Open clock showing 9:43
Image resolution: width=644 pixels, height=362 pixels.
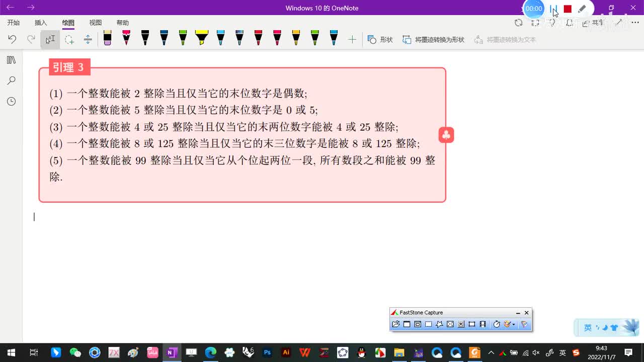[601, 352]
